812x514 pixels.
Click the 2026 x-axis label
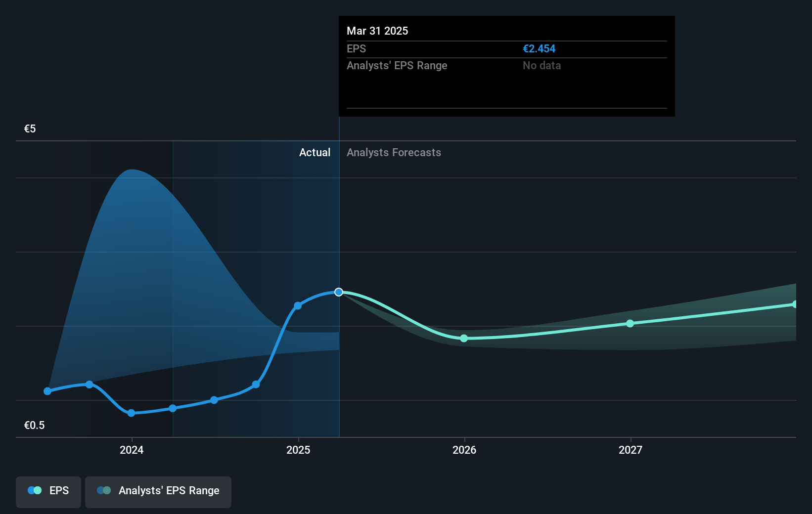464,450
